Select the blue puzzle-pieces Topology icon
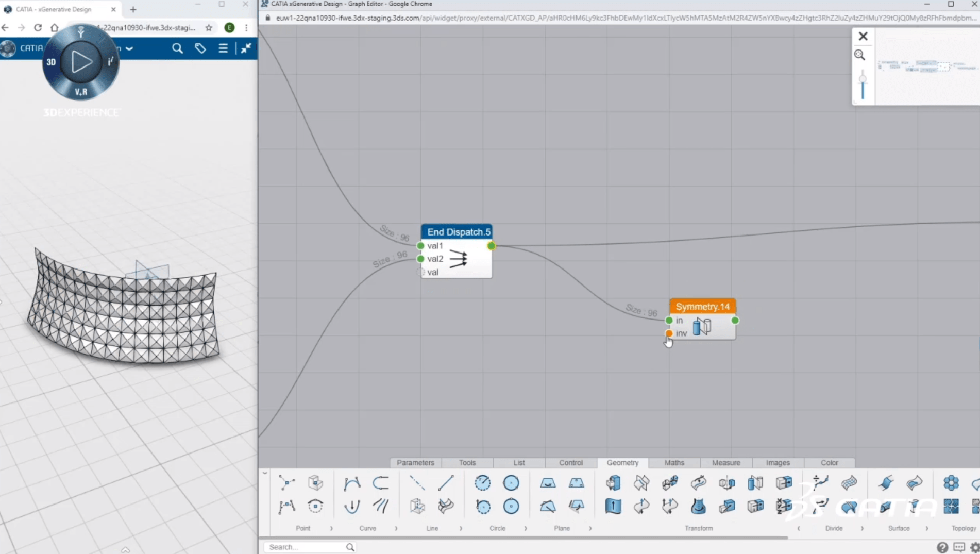 pos(951,506)
